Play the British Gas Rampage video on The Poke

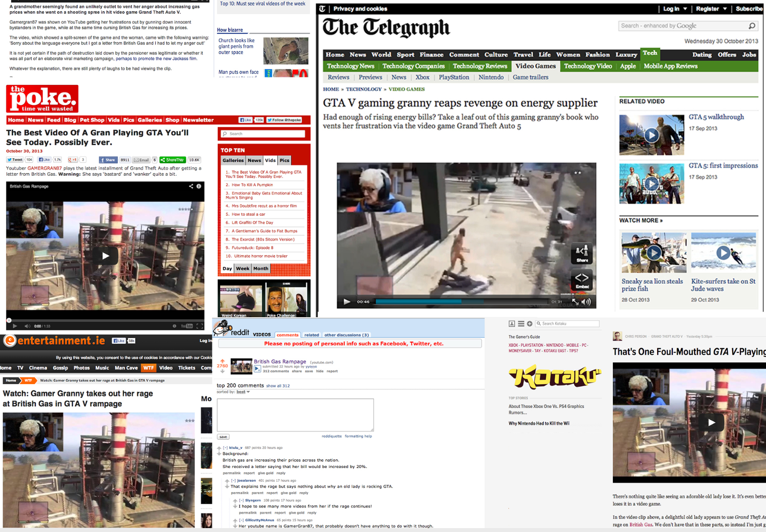(105, 256)
